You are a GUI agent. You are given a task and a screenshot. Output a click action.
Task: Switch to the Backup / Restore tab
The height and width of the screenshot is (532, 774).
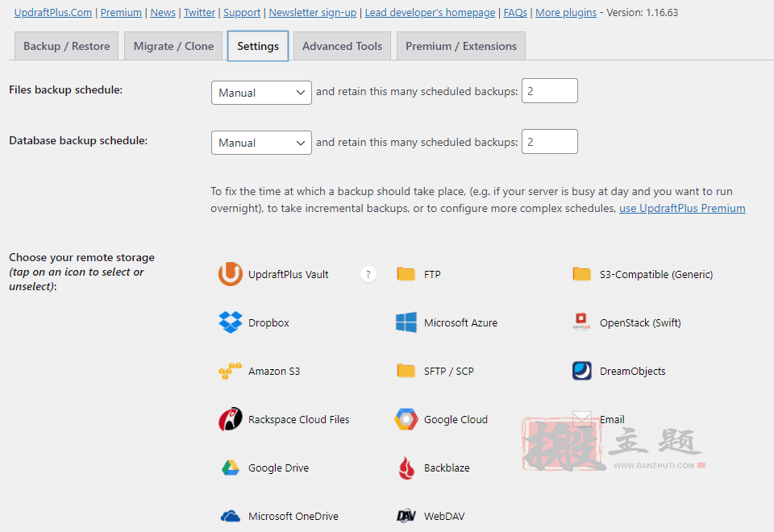pos(67,46)
